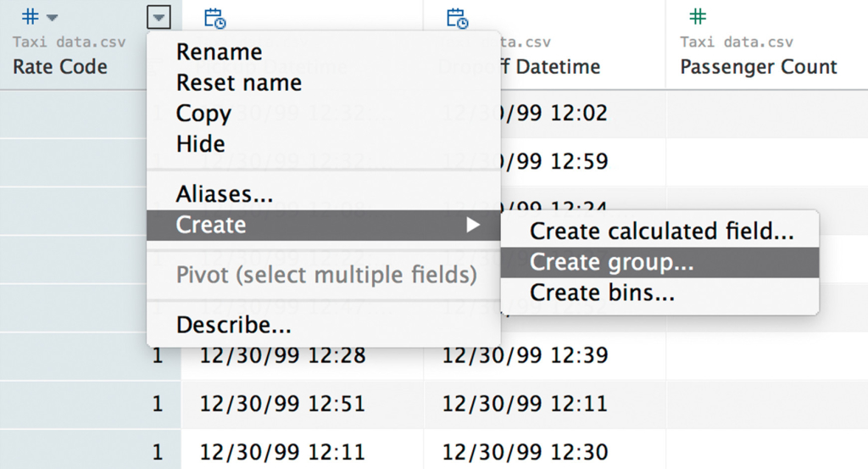Select the cell showing 12/30/99 12:28
The image size is (868, 469).
coord(282,355)
